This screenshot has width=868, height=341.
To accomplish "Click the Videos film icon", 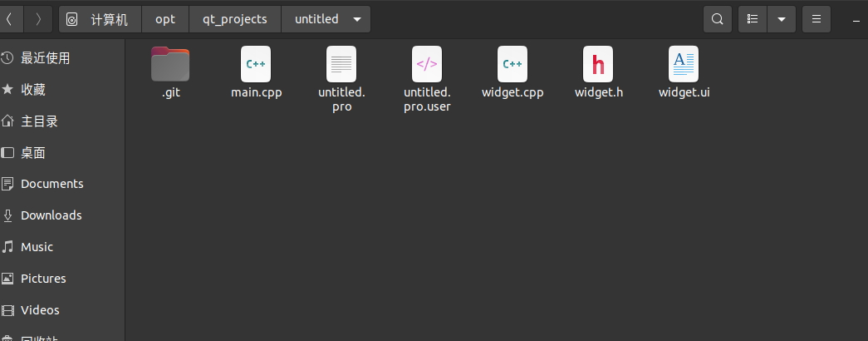I will pos(7,310).
